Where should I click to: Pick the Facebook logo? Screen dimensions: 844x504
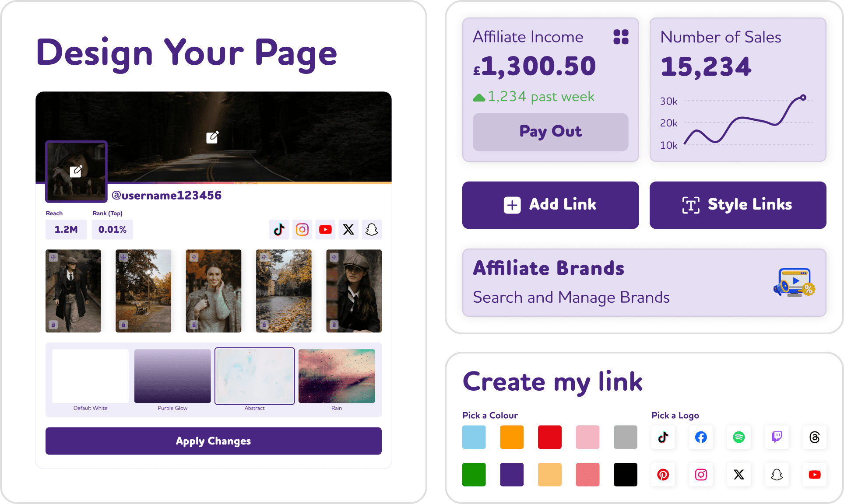coord(701,437)
